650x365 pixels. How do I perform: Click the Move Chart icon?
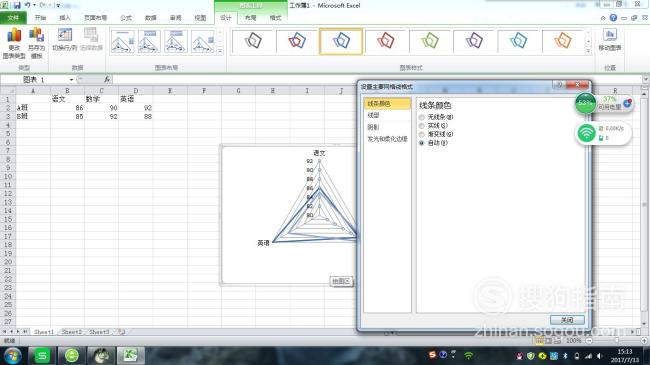click(x=609, y=40)
